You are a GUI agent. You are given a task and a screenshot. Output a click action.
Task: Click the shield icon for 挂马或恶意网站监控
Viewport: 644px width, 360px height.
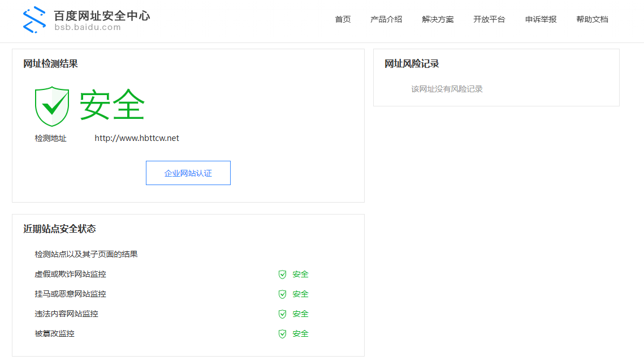[282, 294]
